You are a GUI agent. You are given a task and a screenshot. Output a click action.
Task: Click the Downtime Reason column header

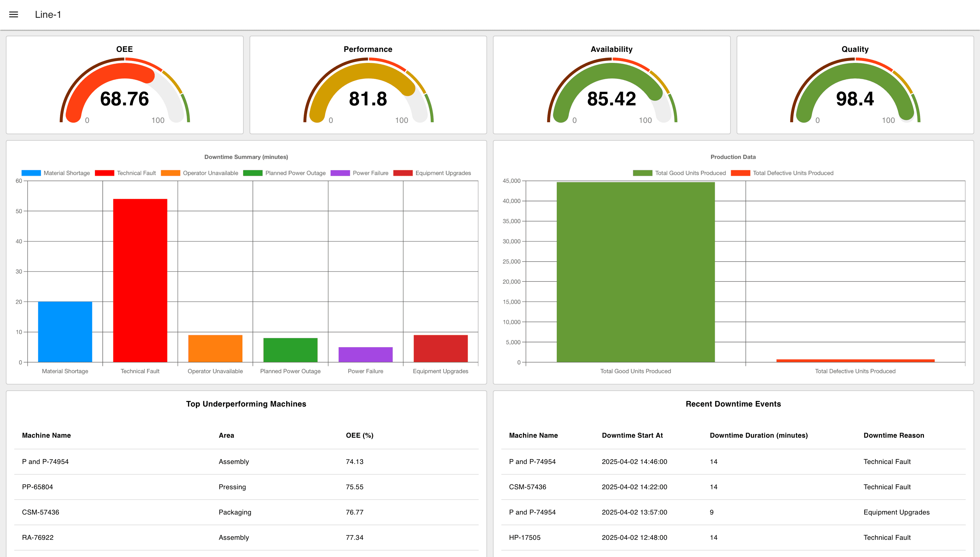pos(894,435)
